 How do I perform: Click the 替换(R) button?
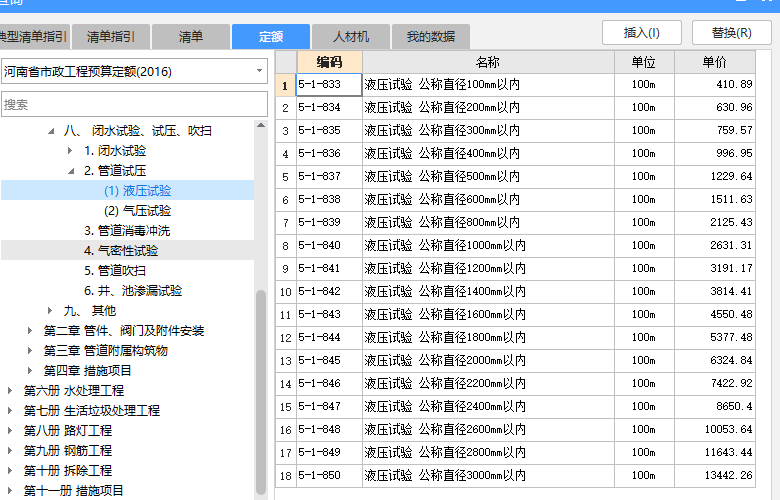click(731, 33)
